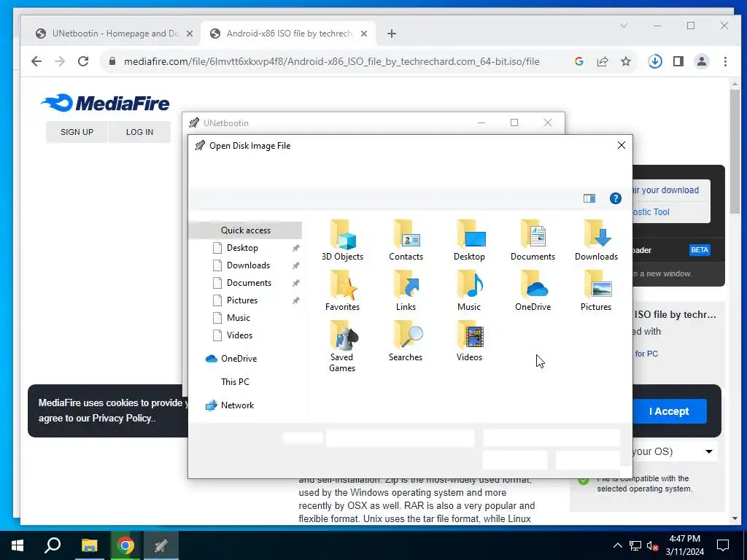Open the Downloads folder in file pane
This screenshot has height=560, width=747.
tap(596, 241)
